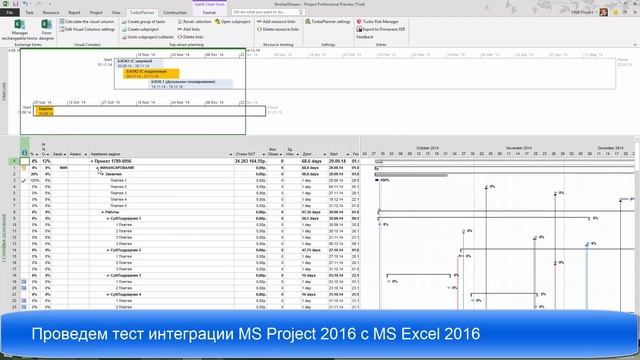
Task: Collapse СубПодрядчик 4 group
Action: coord(108,294)
